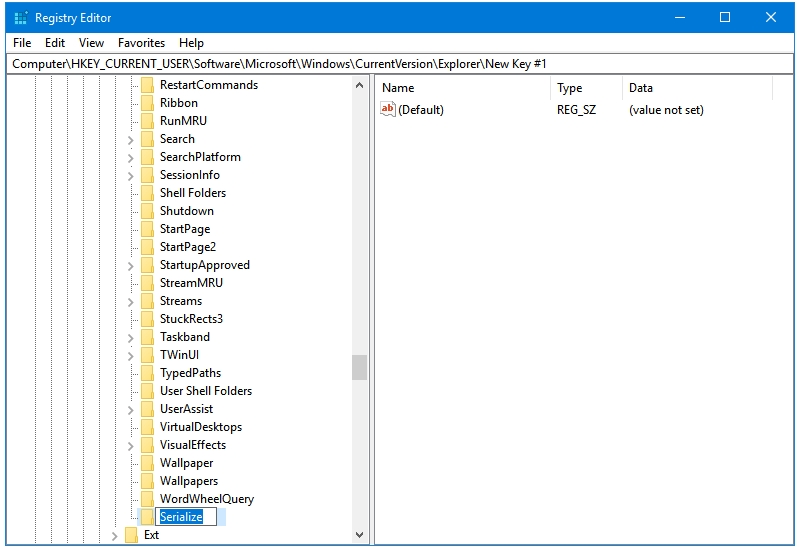Image resolution: width=799 pixels, height=549 pixels.
Task: Select the Shell Folders key label
Action: tap(193, 193)
